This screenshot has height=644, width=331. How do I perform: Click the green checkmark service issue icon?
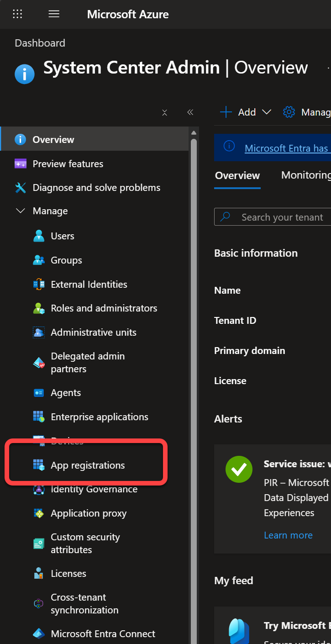coord(239,470)
